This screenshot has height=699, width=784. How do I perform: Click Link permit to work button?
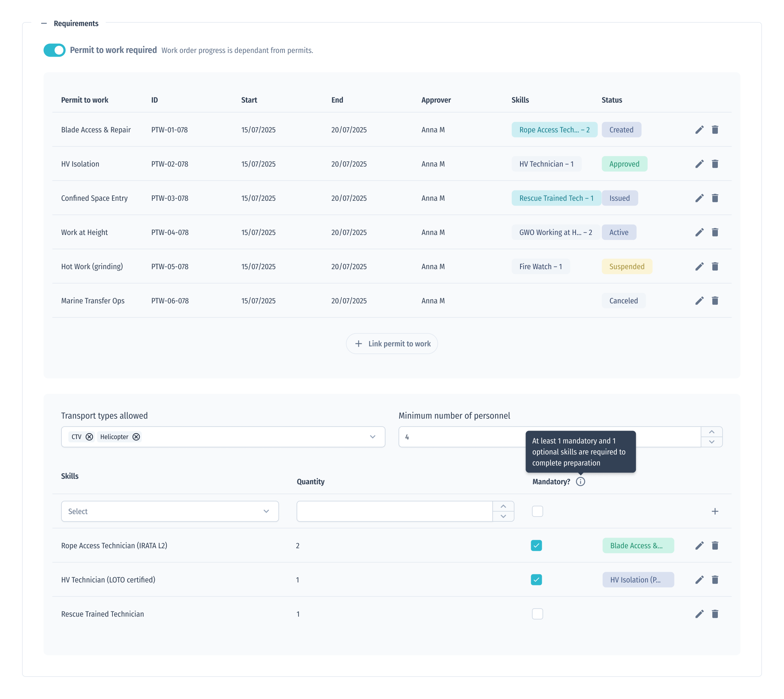pyautogui.click(x=391, y=344)
